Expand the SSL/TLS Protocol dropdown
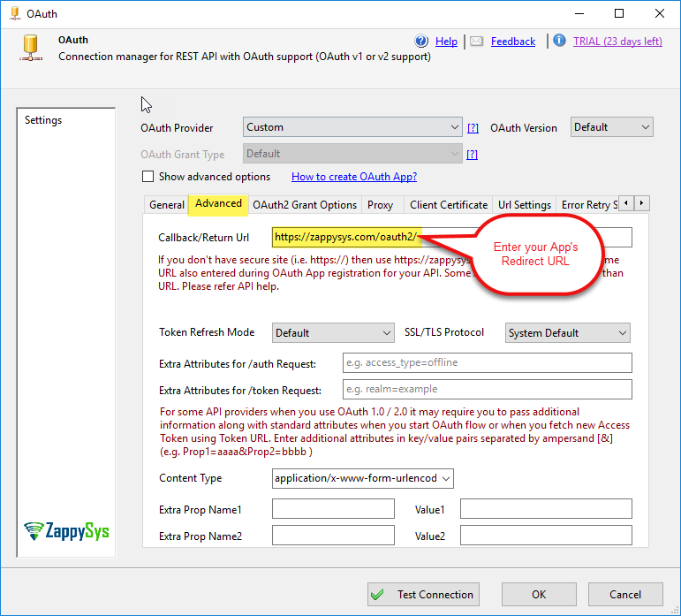The image size is (681, 616). point(567,333)
